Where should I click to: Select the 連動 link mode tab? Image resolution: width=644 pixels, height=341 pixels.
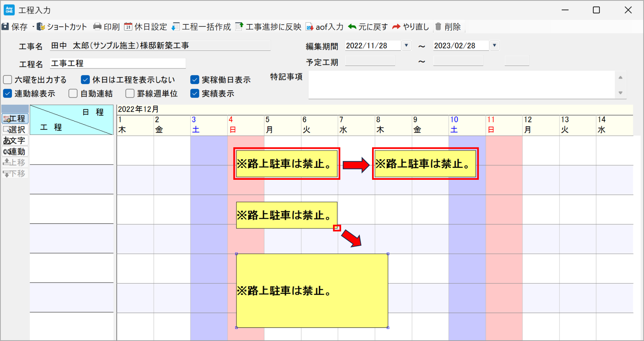point(15,152)
